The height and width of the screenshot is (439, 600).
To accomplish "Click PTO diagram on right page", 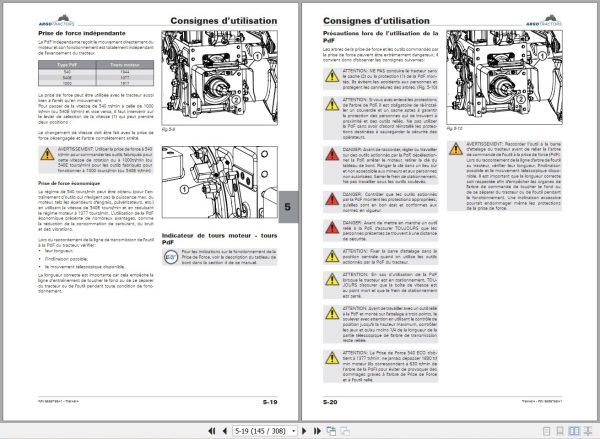I will click(504, 78).
